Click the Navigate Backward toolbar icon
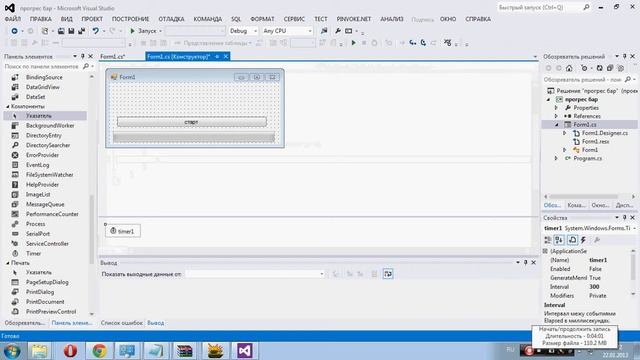Screen dimensions: 640x360 click(14, 31)
